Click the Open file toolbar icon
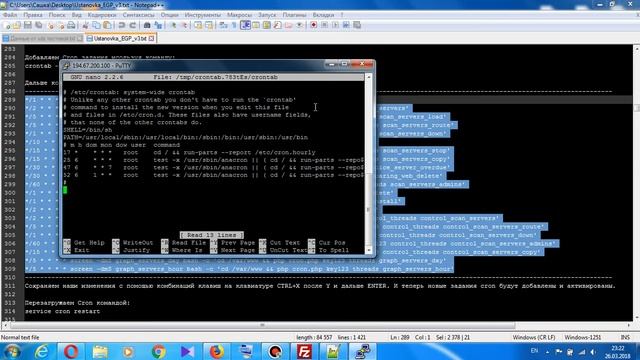Viewport: 640px width, 360px height. [16, 25]
